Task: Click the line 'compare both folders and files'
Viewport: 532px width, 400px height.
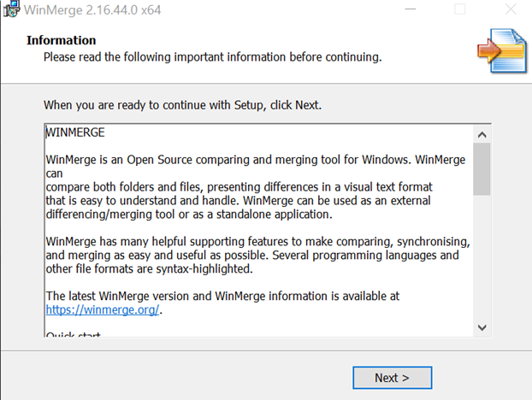Action: click(x=239, y=187)
